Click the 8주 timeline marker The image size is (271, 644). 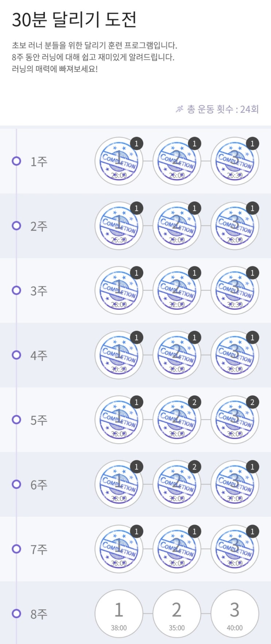(16, 613)
